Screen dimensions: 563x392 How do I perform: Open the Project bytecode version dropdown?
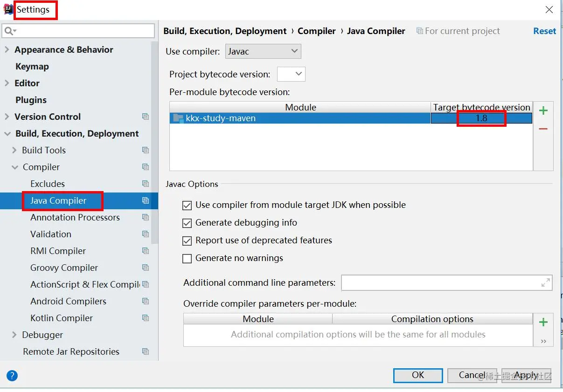tap(292, 74)
